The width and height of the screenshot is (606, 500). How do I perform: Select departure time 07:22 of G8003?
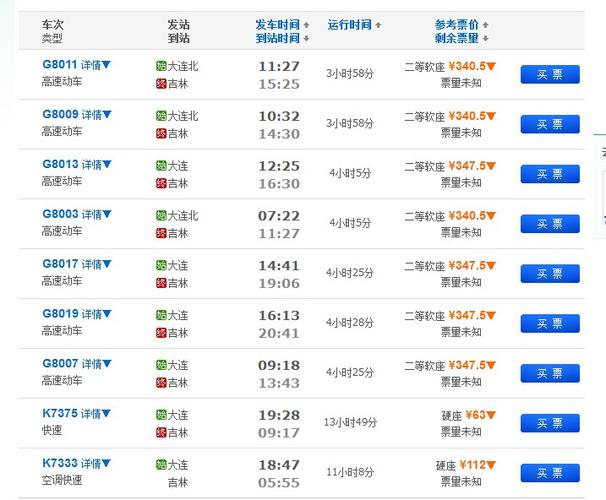(x=279, y=216)
